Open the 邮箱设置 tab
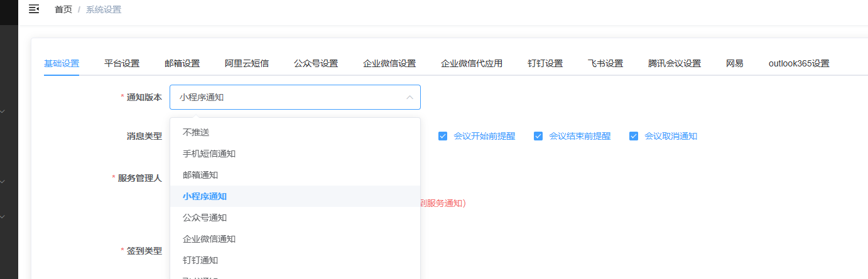 pos(182,63)
